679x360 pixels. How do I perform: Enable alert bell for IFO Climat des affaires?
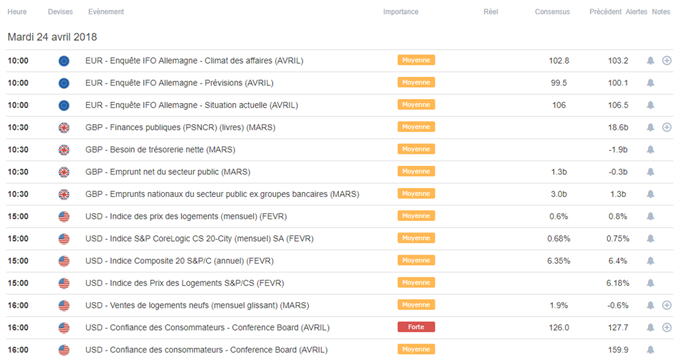[x=650, y=61]
